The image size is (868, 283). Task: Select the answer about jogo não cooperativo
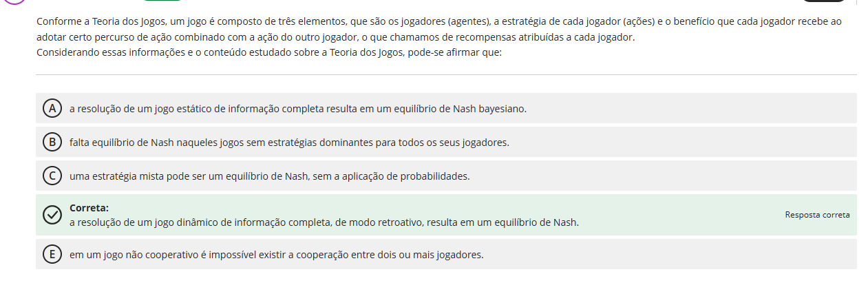276,255
